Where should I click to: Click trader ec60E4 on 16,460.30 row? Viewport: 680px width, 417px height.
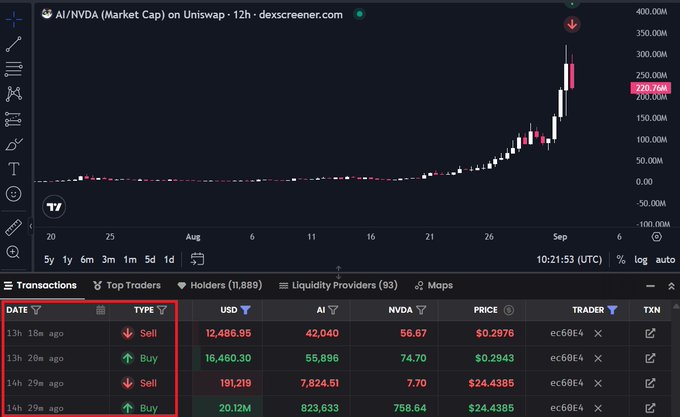coord(567,358)
